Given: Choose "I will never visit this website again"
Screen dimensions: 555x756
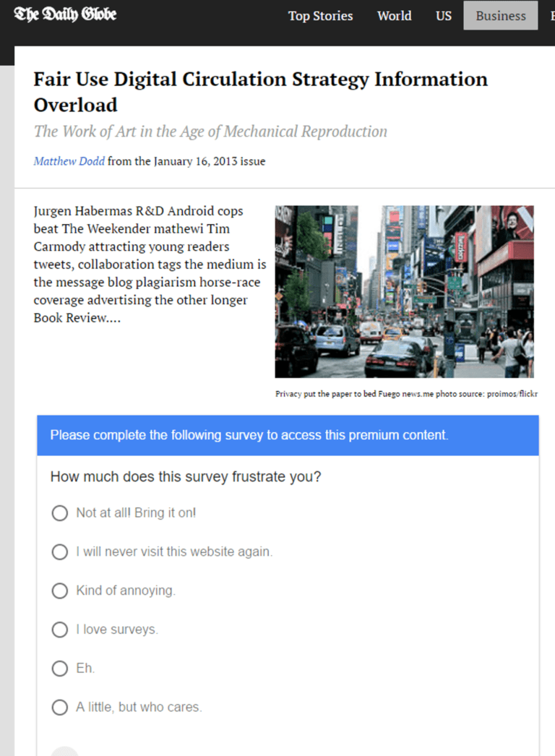Looking at the screenshot, I should coord(60,552).
